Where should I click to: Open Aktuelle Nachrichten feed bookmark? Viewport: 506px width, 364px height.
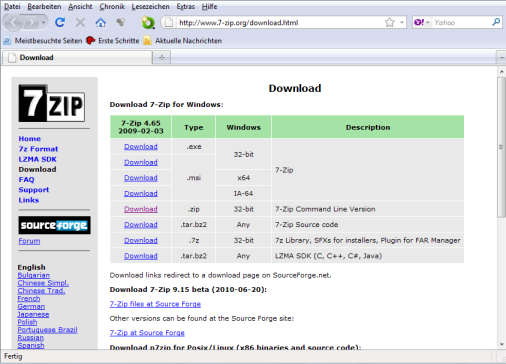(x=183, y=41)
